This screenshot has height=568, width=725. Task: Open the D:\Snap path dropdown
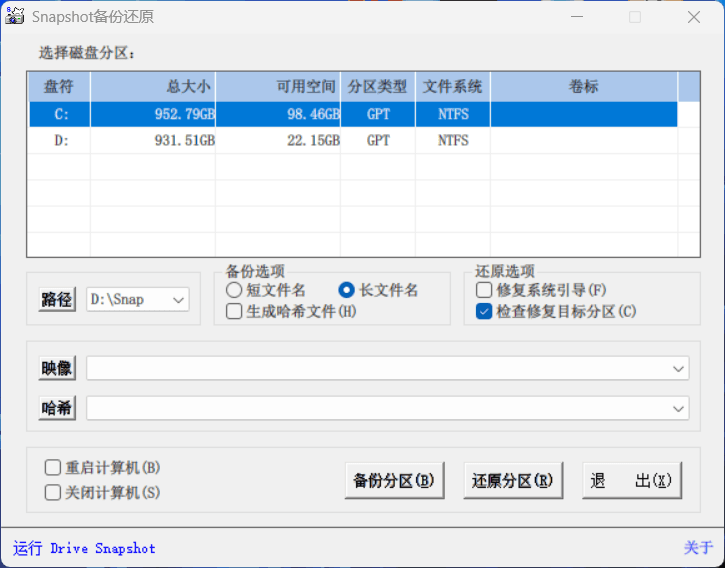(x=178, y=300)
